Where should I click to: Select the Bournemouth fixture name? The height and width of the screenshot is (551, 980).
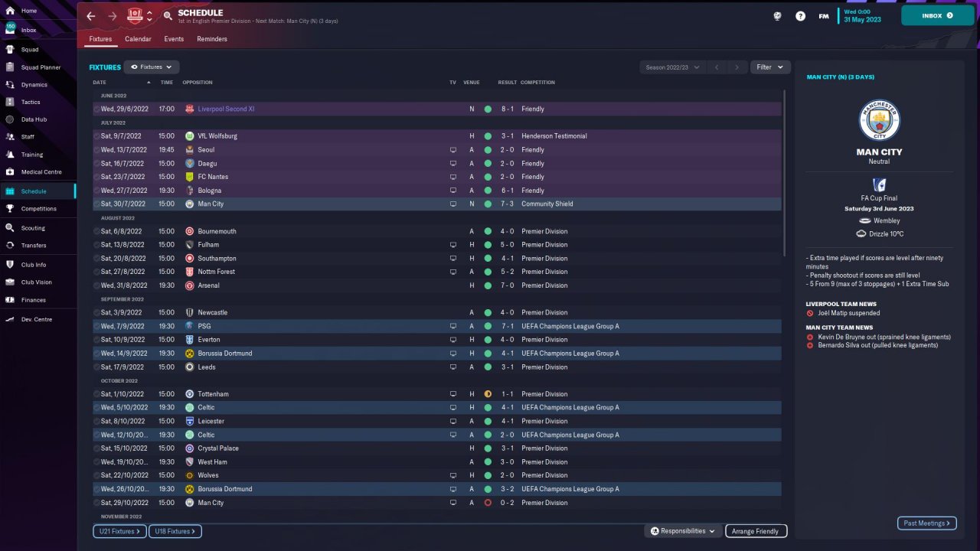tap(217, 231)
